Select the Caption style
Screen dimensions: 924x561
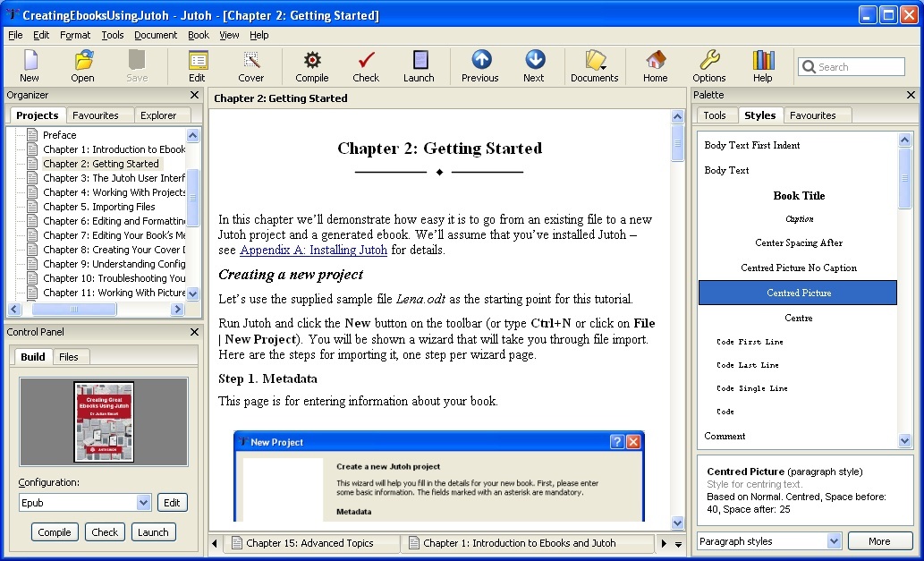coord(799,219)
